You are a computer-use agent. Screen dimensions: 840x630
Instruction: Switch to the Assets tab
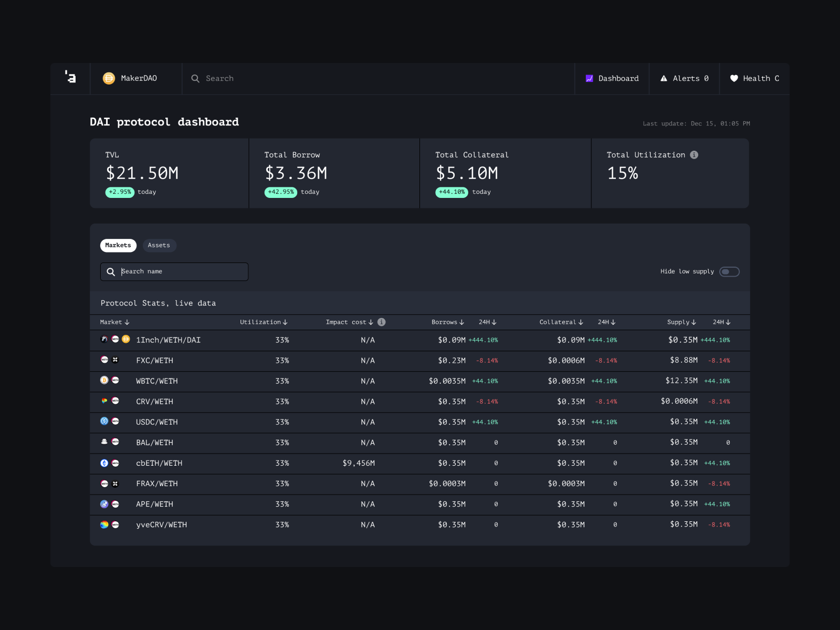[x=159, y=245]
